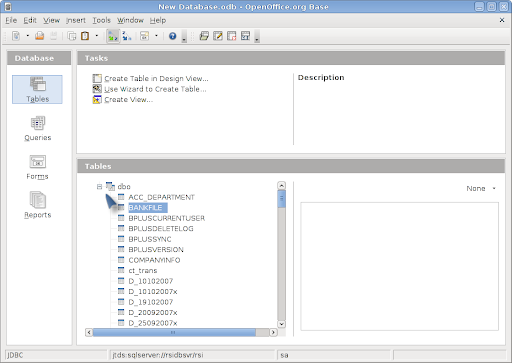Click table list vertical scrollbar thumb
The height and width of the screenshot is (363, 512).
pos(281,199)
